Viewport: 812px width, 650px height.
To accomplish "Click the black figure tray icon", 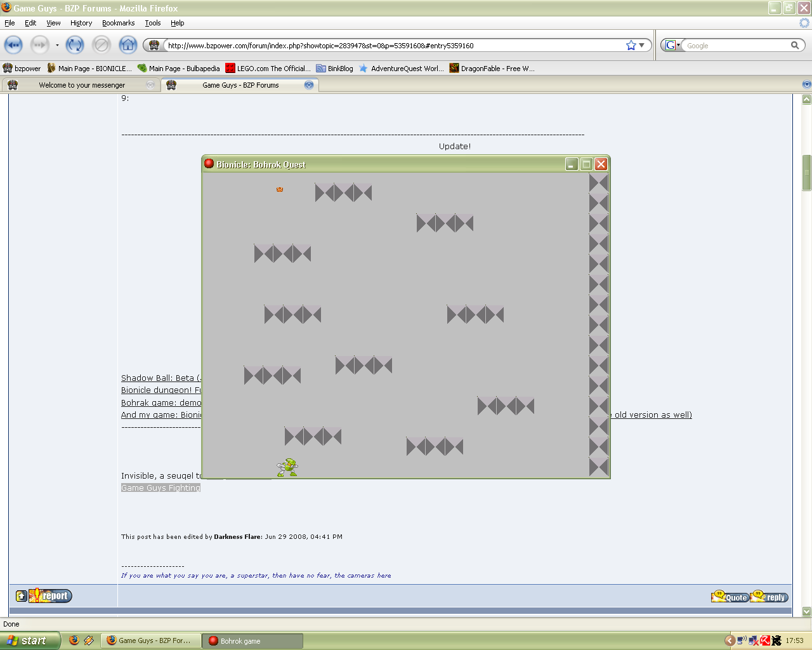I will [x=776, y=640].
